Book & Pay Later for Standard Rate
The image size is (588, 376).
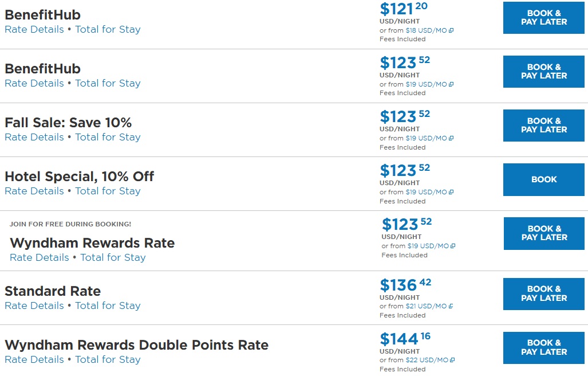(544, 294)
